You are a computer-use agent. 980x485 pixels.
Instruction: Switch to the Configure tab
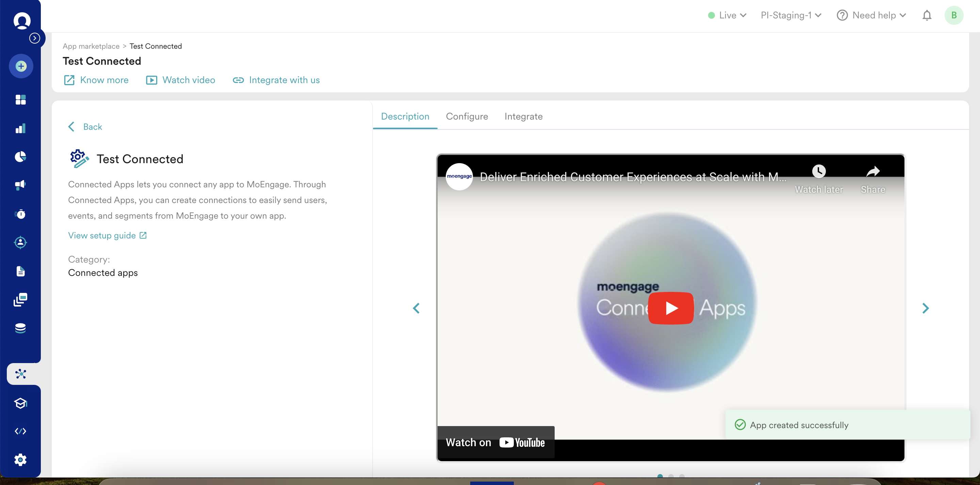pos(467,116)
